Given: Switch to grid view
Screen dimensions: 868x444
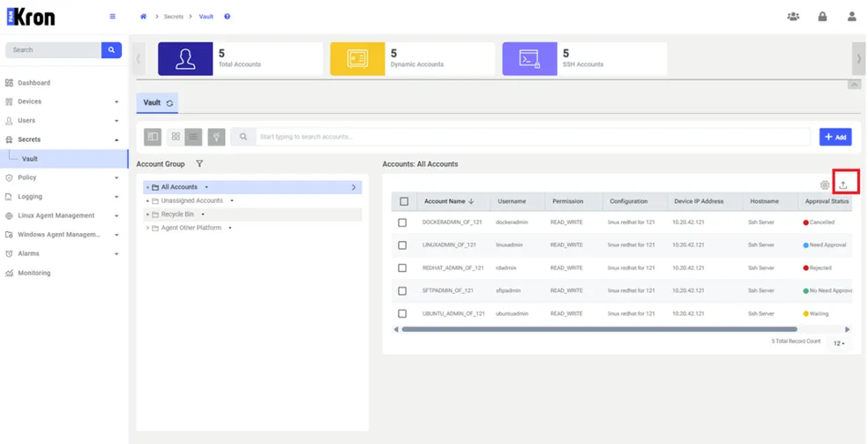Looking at the screenshot, I should 176,137.
